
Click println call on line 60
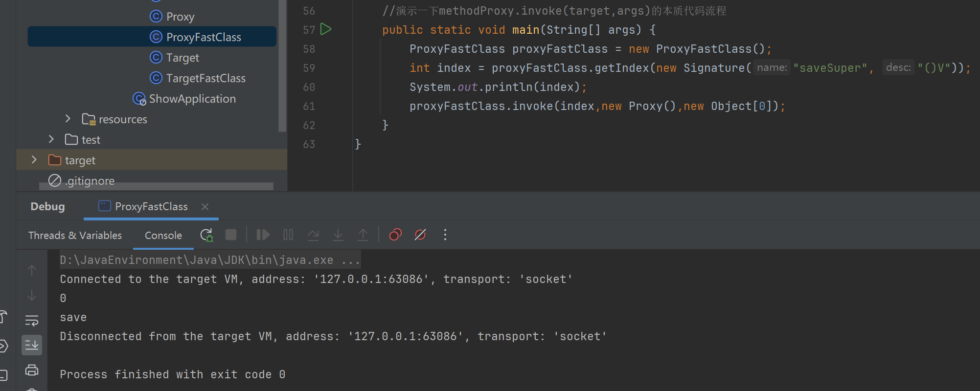508,87
